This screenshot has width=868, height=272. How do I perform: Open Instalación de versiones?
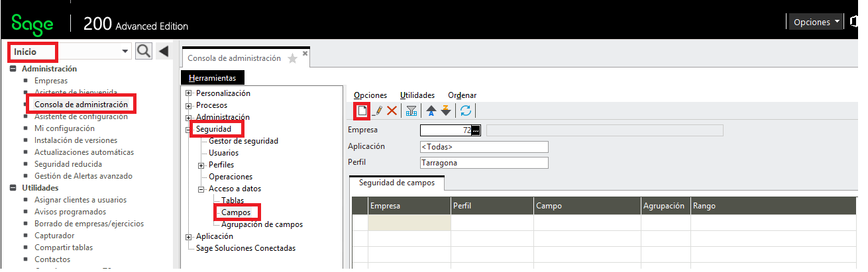tap(76, 140)
